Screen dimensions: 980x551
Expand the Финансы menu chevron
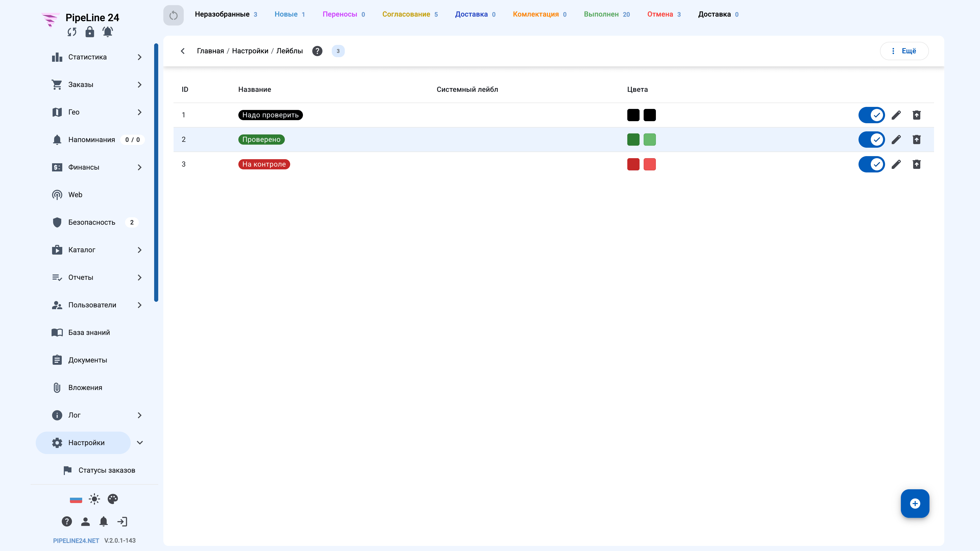tap(140, 167)
